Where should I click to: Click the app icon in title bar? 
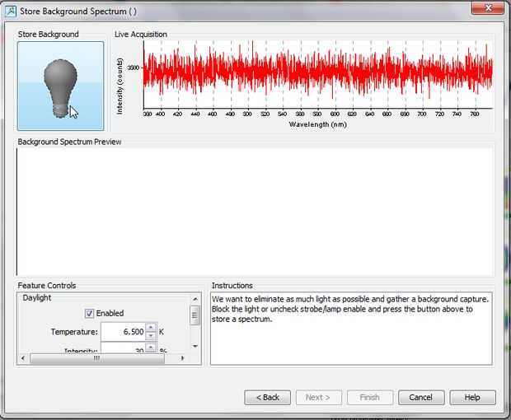11,12
